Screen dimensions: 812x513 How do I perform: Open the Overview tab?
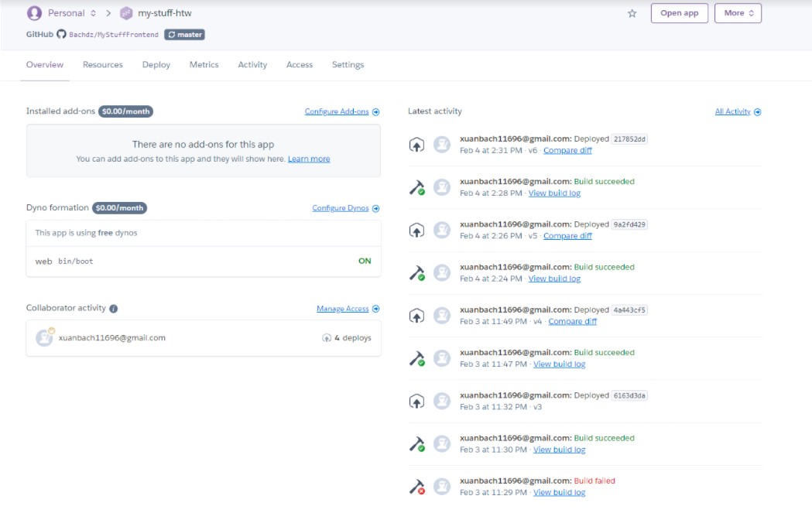click(45, 65)
